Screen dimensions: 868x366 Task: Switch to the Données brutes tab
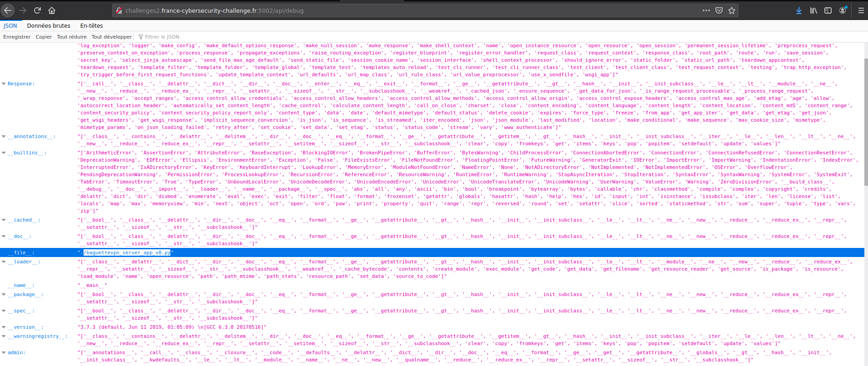[49, 26]
